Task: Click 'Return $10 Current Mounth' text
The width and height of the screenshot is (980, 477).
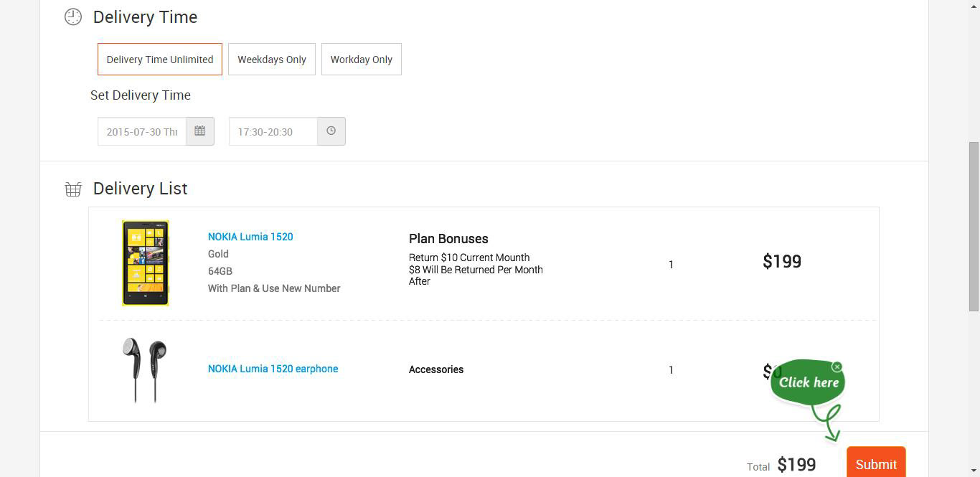Action: (x=469, y=258)
